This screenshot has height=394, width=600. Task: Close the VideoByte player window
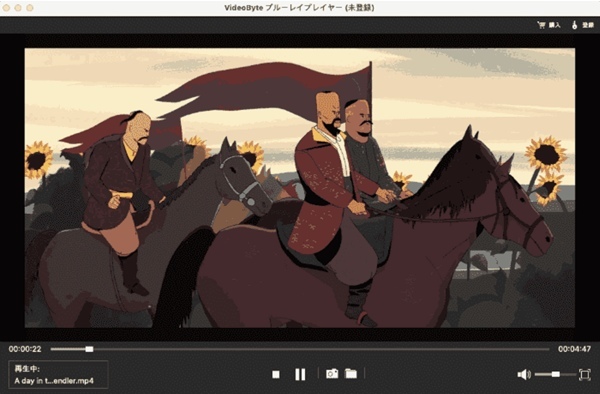click(x=6, y=8)
